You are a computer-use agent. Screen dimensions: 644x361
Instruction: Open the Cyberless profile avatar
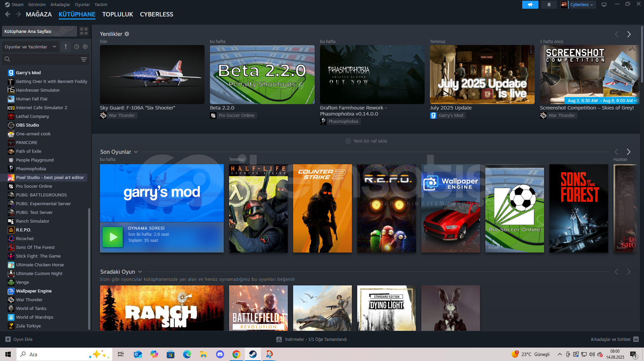pos(564,5)
